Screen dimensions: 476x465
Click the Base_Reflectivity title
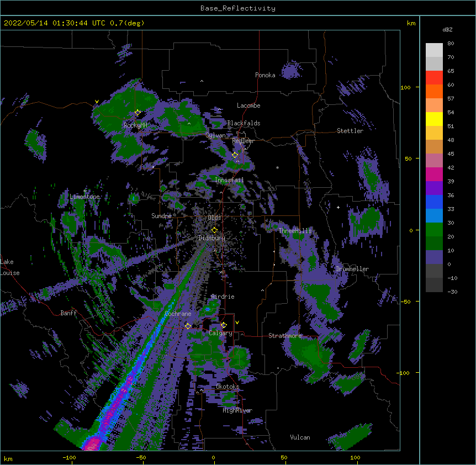pos(238,8)
